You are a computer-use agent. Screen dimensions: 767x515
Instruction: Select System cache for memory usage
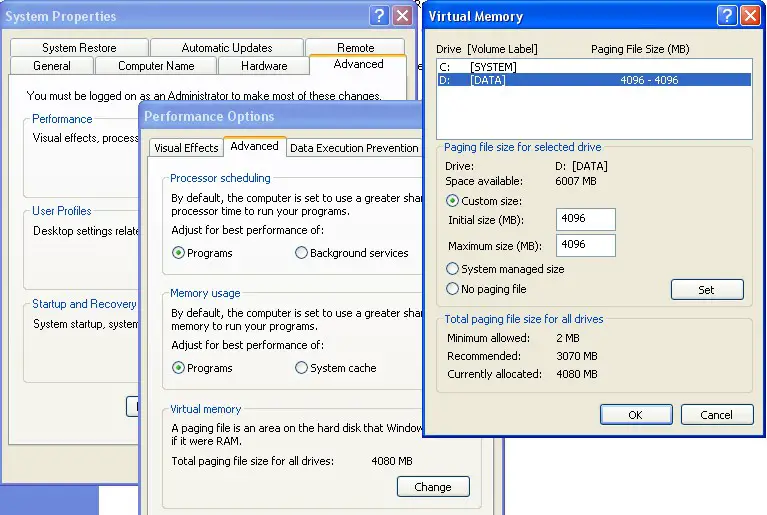pos(301,368)
